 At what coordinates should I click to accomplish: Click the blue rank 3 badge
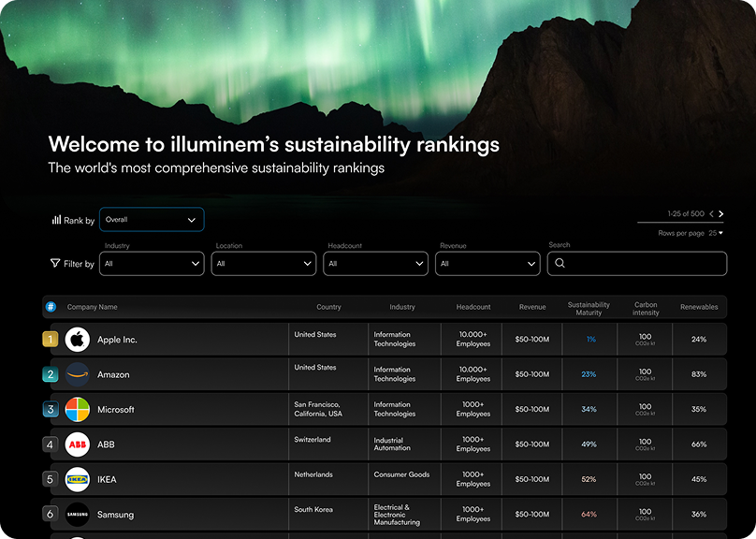pos(51,409)
